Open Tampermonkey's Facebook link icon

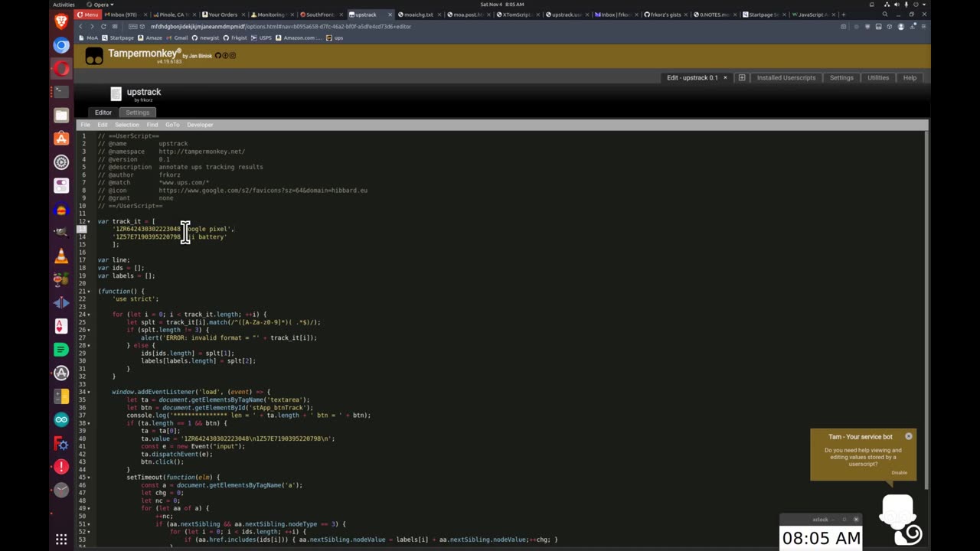point(225,55)
